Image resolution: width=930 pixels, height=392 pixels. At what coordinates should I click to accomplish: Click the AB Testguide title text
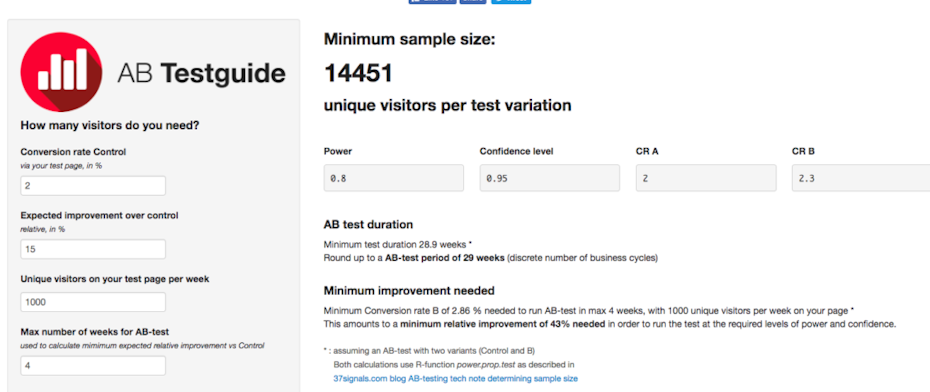pyautogui.click(x=201, y=73)
